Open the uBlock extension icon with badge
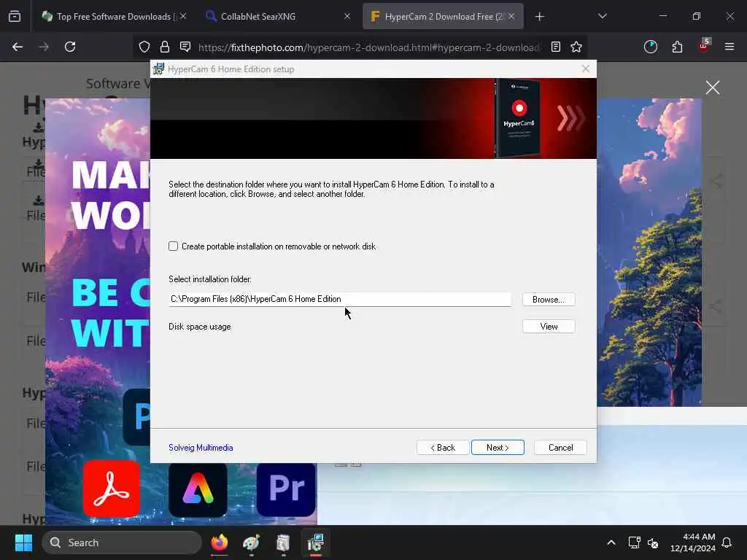The height and width of the screenshot is (560, 747). coord(704,46)
